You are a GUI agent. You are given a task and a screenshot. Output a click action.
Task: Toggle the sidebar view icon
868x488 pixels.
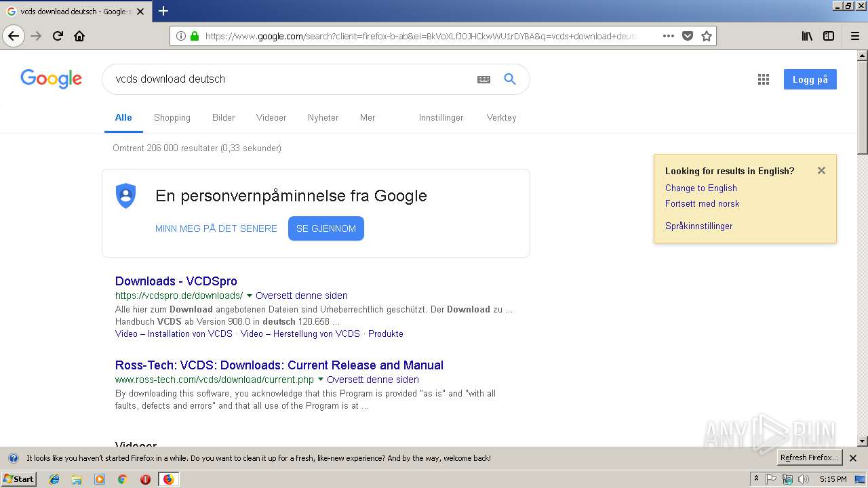[829, 36]
